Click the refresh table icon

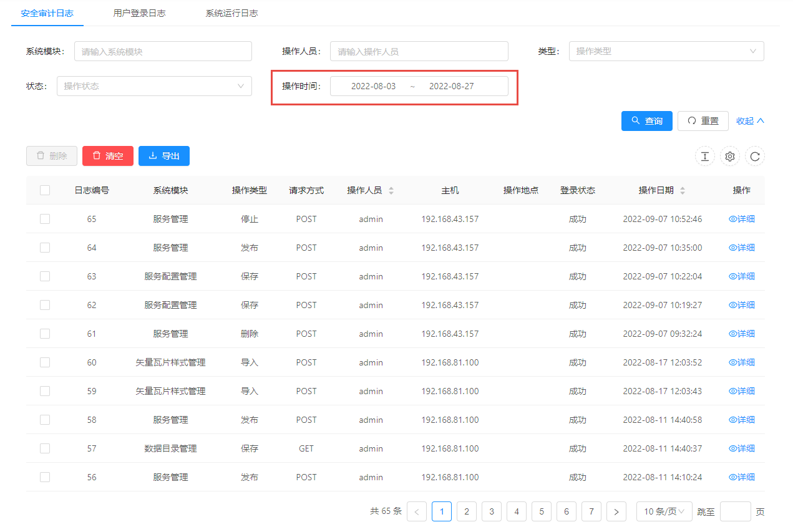click(754, 157)
